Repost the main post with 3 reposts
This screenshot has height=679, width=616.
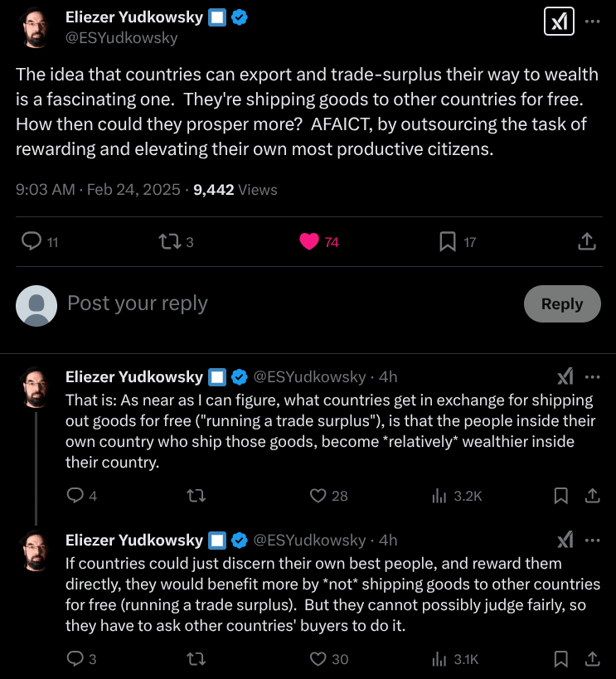(x=168, y=241)
